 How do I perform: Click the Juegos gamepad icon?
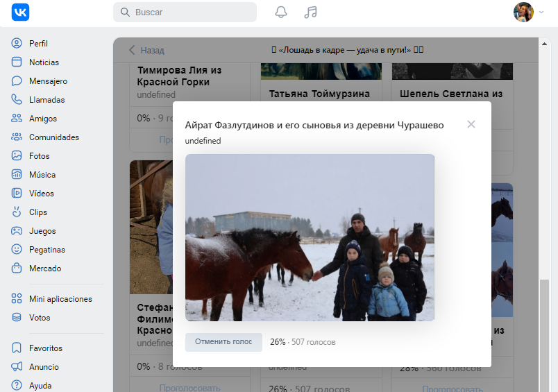pyautogui.click(x=17, y=230)
